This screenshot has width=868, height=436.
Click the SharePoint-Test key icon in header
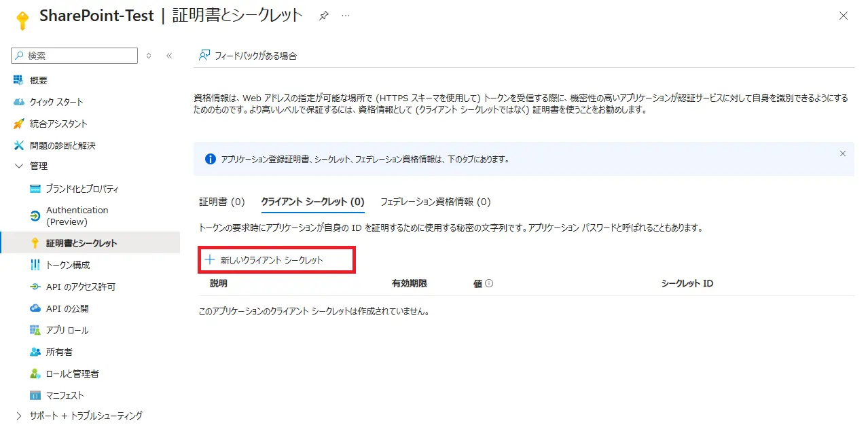tap(22, 20)
